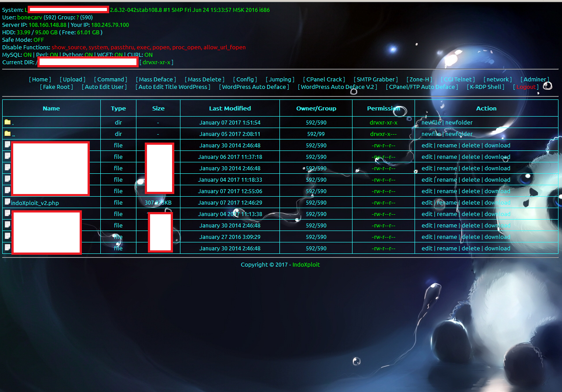Click the file icon in the last table row

tap(7, 248)
